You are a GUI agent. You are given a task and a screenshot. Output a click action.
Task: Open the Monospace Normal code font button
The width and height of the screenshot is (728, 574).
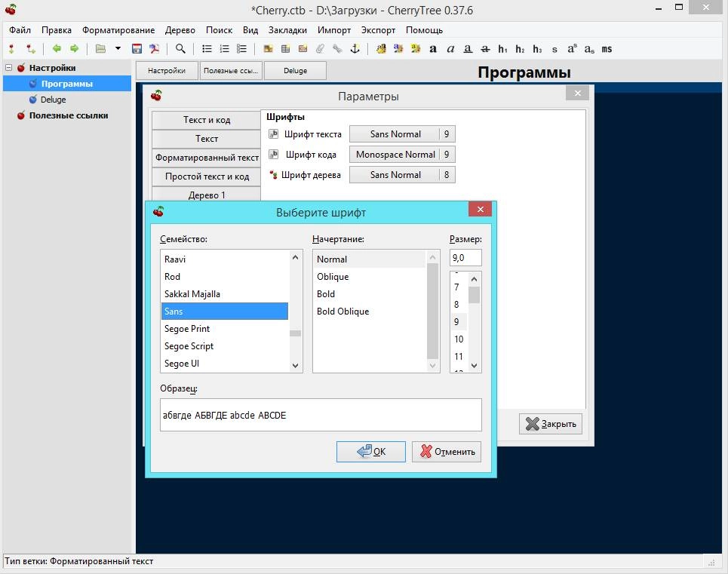[402, 155]
